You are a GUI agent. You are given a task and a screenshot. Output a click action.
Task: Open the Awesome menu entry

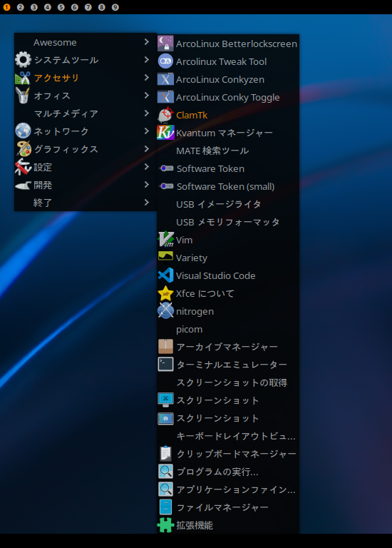tap(86, 42)
